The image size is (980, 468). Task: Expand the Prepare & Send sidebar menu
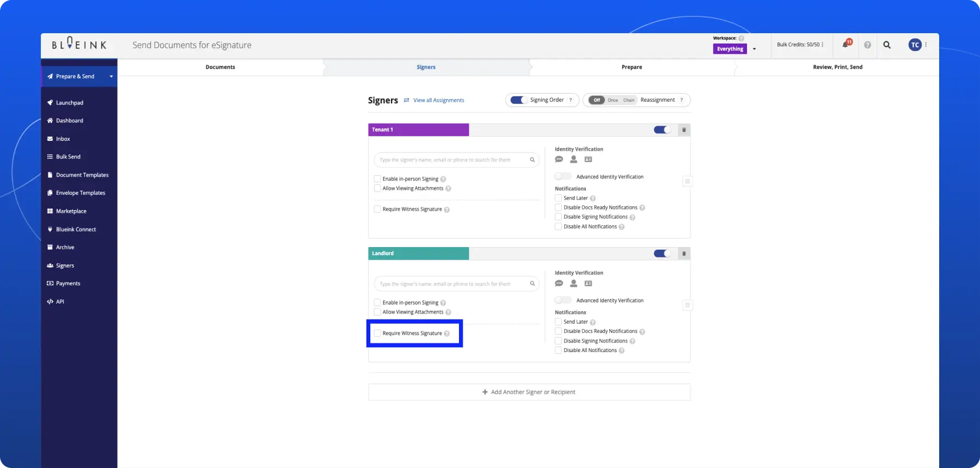[x=79, y=76]
